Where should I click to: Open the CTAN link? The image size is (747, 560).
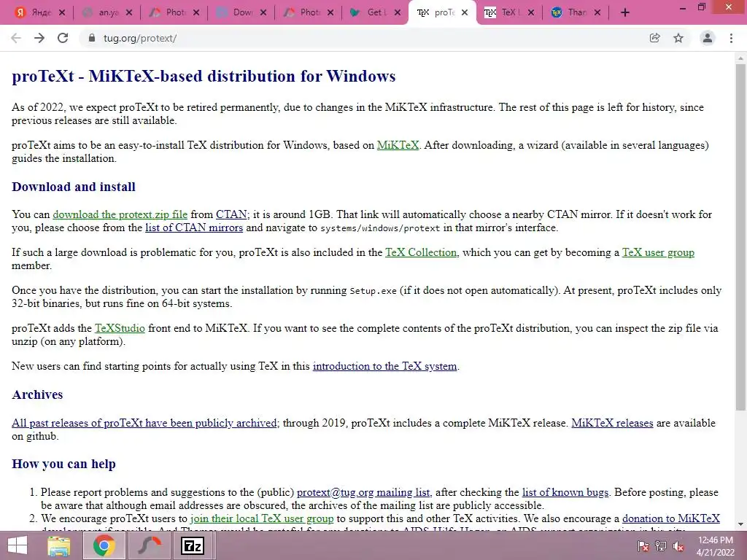click(x=231, y=214)
